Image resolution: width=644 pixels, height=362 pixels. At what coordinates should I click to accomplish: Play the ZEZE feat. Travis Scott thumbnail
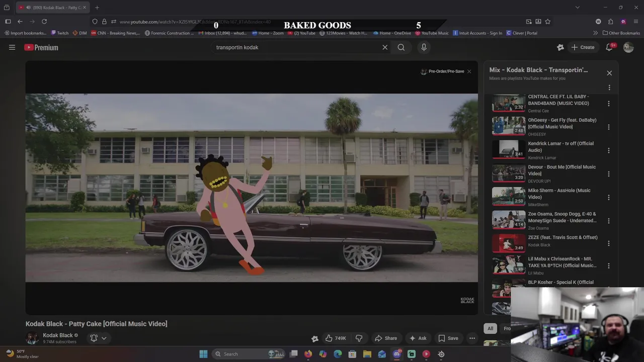pyautogui.click(x=508, y=243)
